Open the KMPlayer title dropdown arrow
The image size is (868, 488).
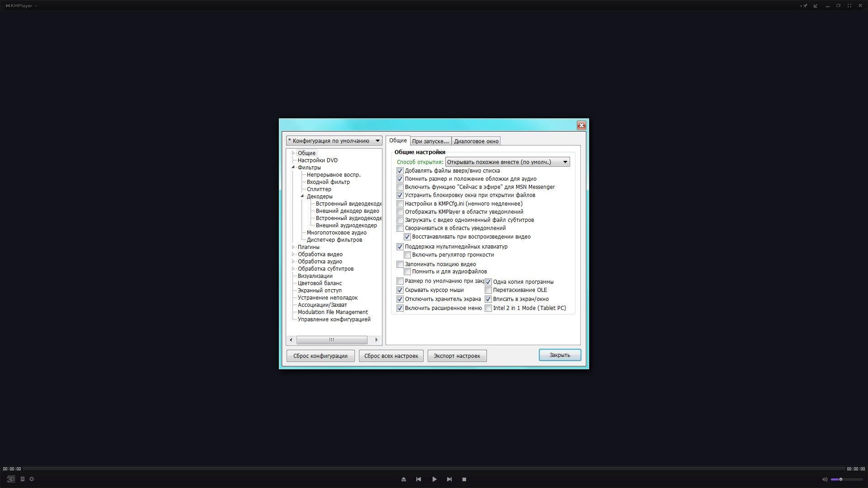tap(36, 6)
